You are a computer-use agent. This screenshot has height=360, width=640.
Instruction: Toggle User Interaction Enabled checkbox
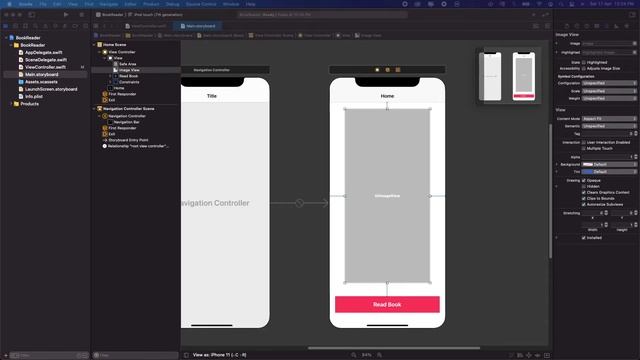[x=584, y=142]
